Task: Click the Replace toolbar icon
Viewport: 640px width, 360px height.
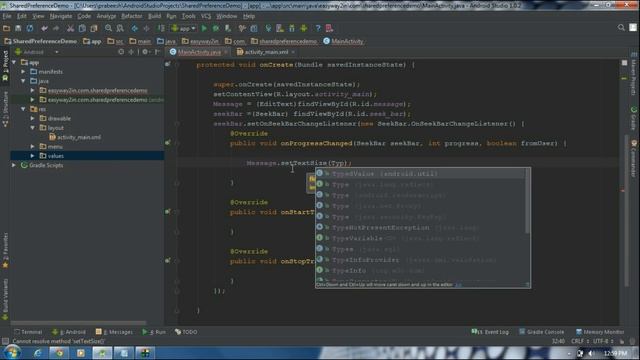Action: (x=120, y=28)
